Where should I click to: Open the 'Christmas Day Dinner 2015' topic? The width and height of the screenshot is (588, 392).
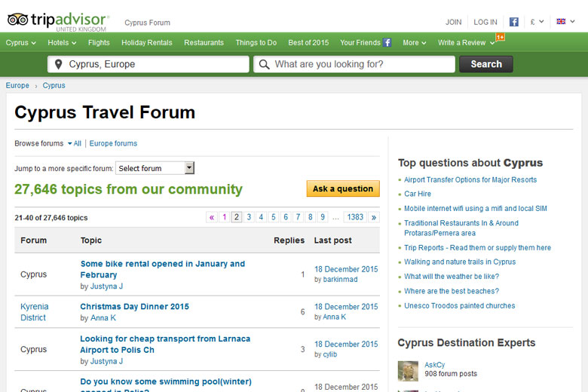coord(135,307)
